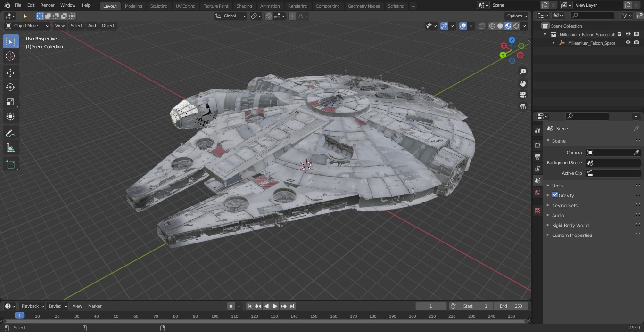Toggle the snapping magnet button
This screenshot has height=332, width=644.
(x=269, y=16)
